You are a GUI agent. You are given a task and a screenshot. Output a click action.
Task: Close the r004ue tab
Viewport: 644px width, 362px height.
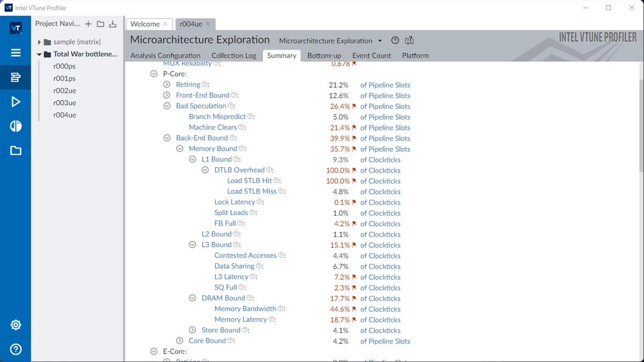tap(208, 24)
